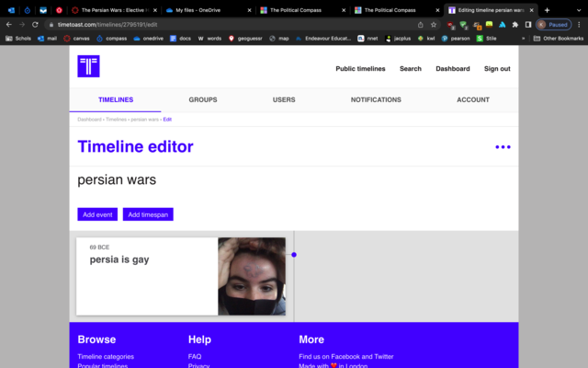Click Sign out

[x=497, y=69]
